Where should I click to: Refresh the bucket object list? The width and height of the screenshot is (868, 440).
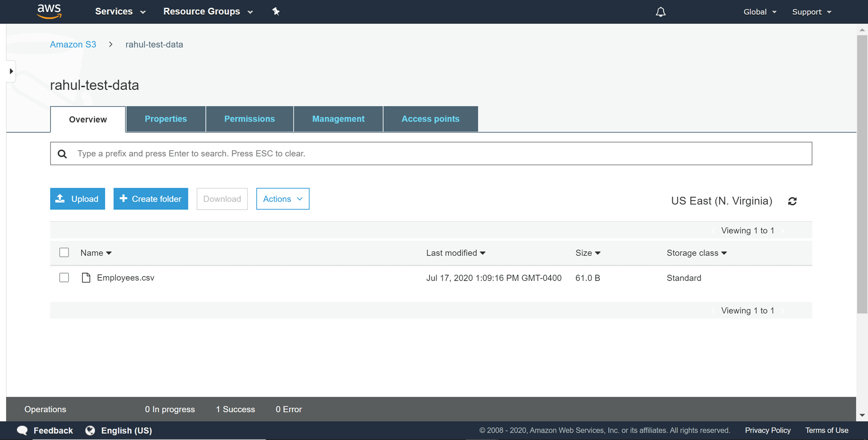(x=792, y=201)
